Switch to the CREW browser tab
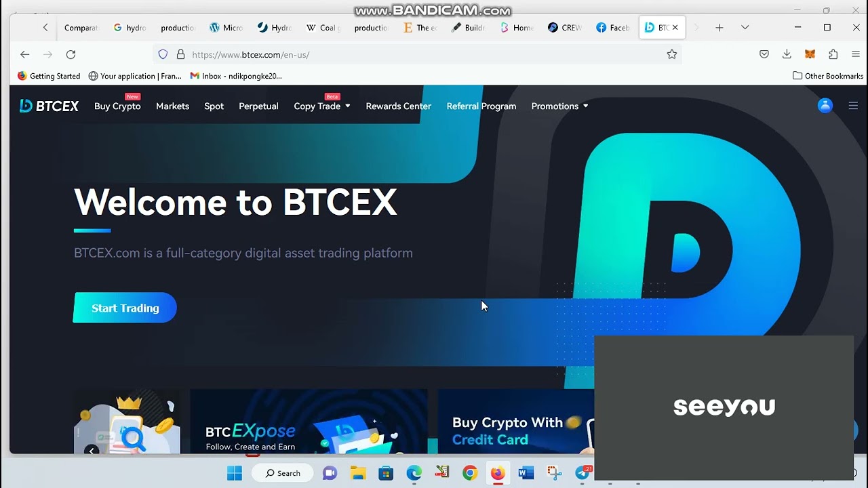Screen dimensions: 868x488 565,28
